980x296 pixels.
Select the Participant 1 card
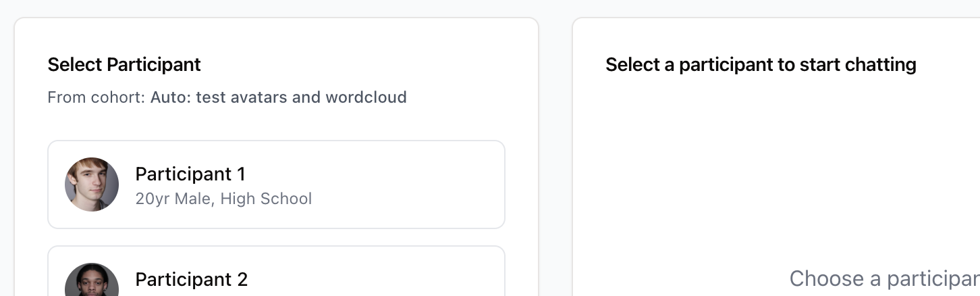(276, 184)
